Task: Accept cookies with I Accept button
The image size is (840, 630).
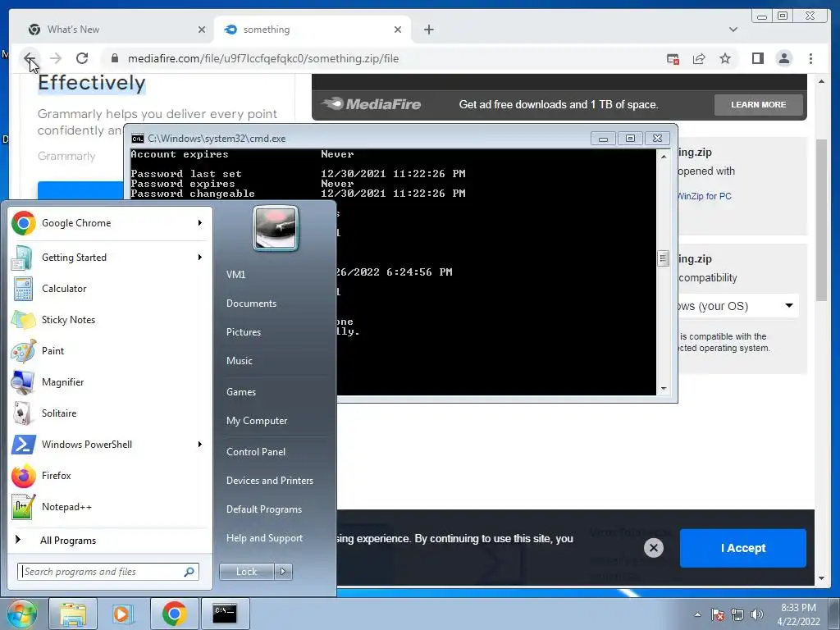Action: pos(742,548)
